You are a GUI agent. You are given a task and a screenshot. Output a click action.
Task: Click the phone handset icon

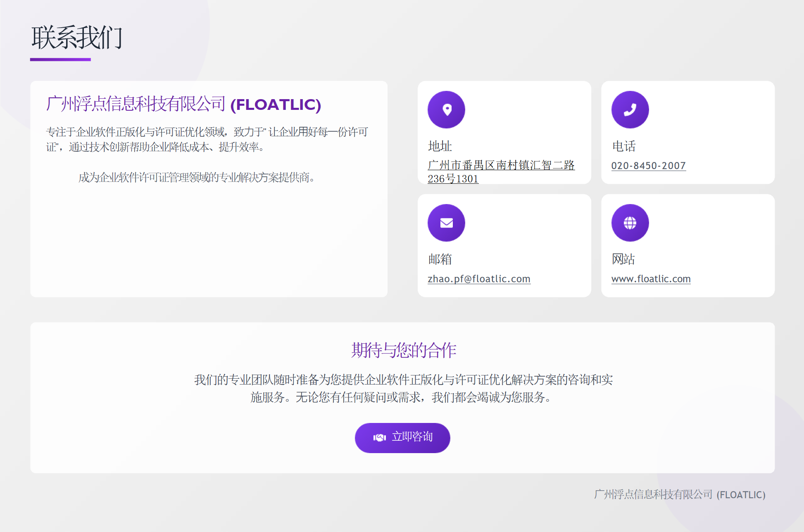630,109
